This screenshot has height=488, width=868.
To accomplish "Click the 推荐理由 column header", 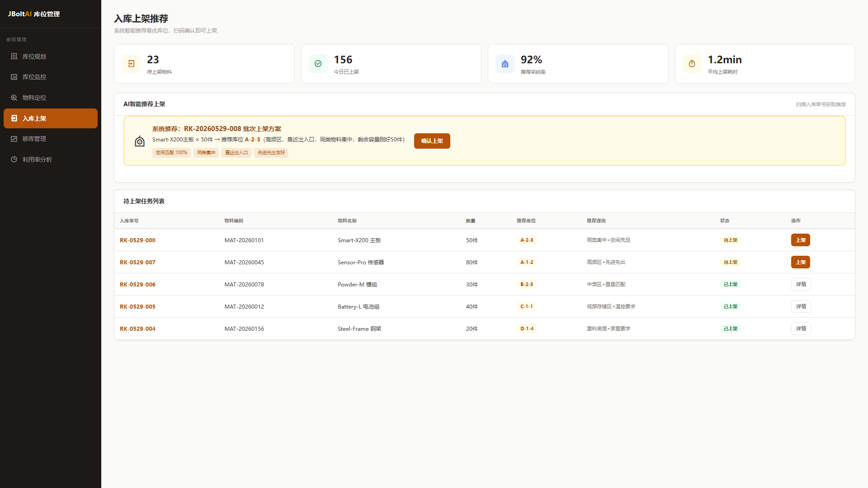I will (x=596, y=221).
